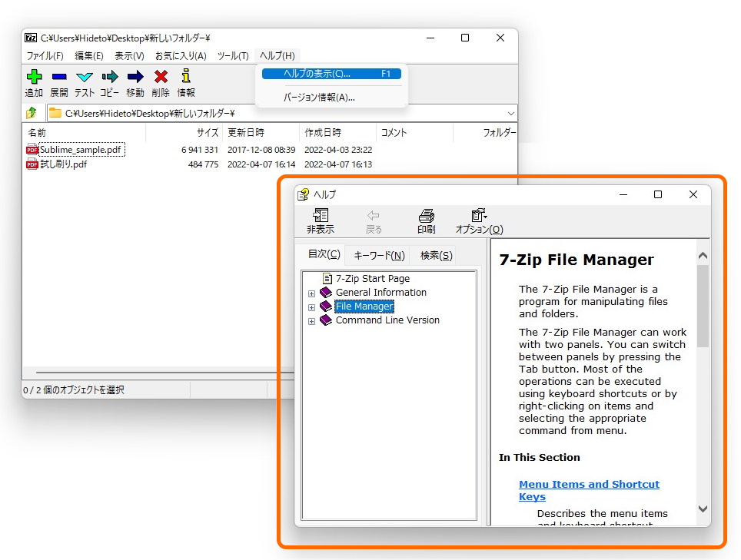Sort by 名前 column header
Image resolution: width=741 pixels, height=560 pixels.
pyautogui.click(x=84, y=133)
